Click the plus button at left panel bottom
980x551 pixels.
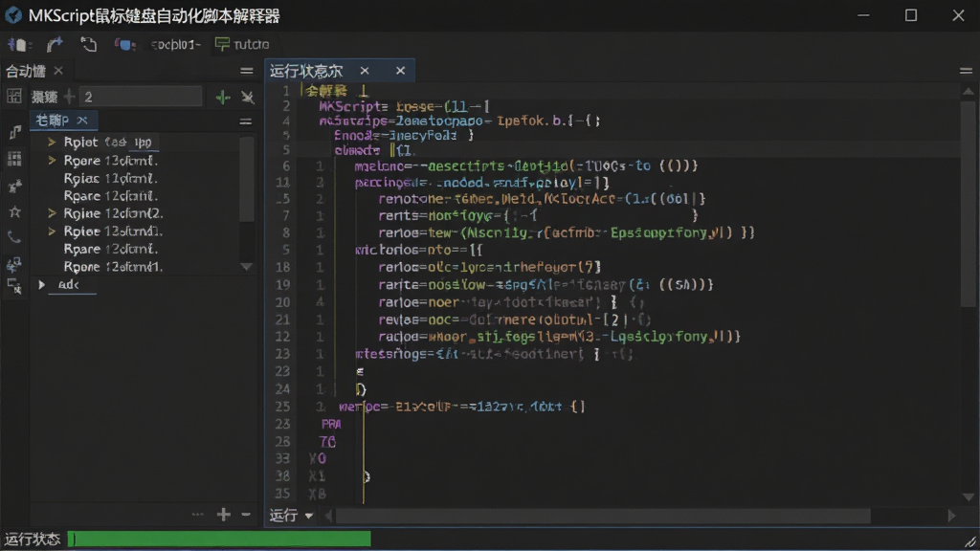(223, 514)
